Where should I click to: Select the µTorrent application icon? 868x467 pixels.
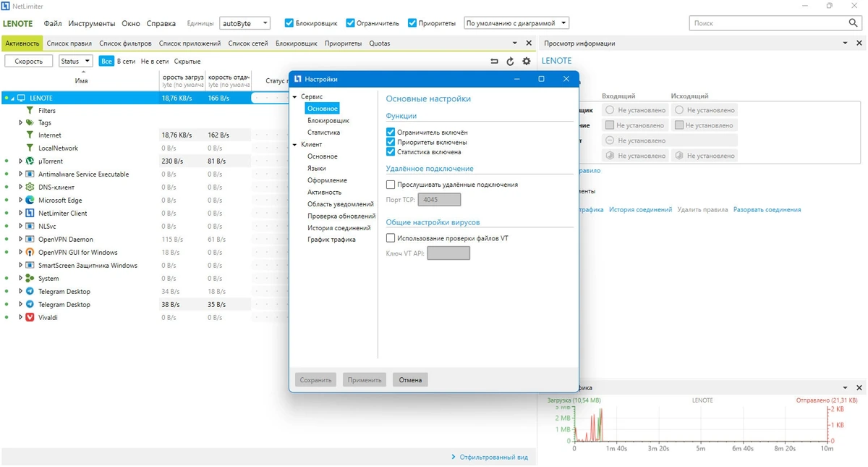30,161
